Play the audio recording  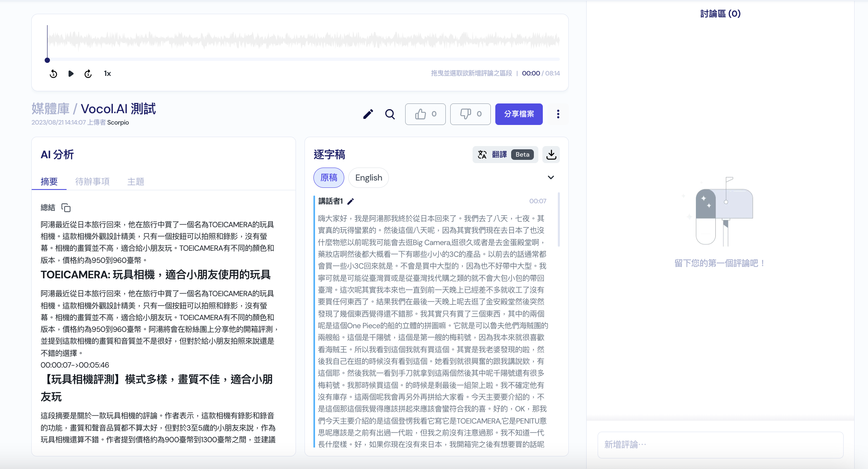[x=71, y=74]
